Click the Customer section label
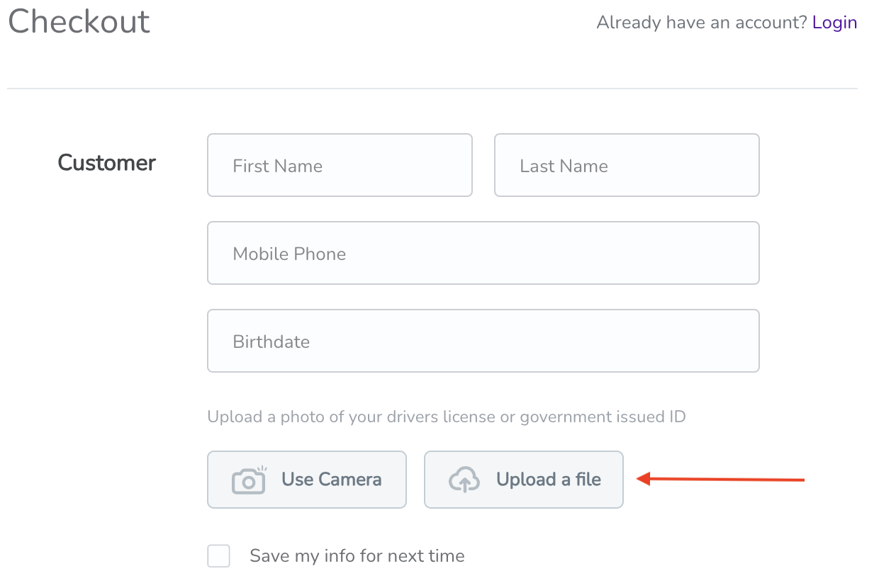 (x=107, y=163)
